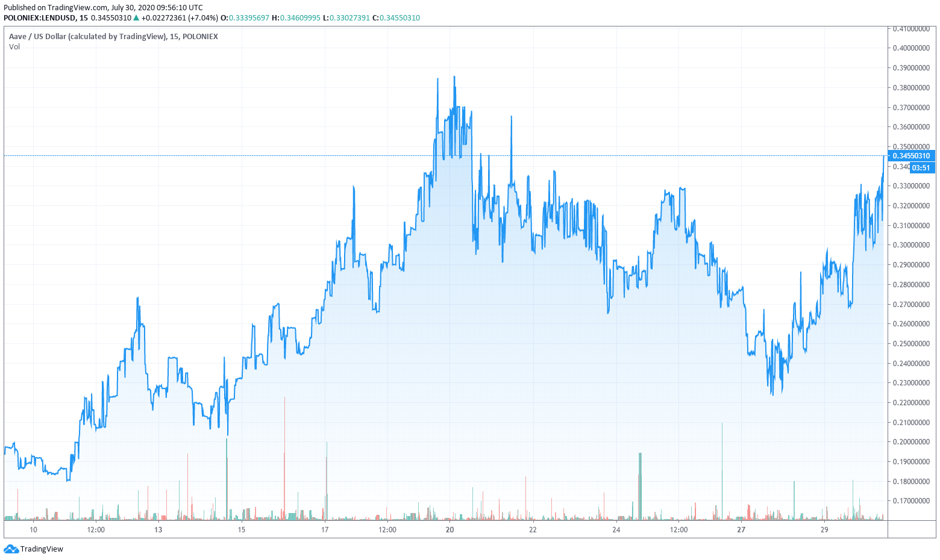The height and width of the screenshot is (560, 940).
Task: Click the open value O:0.33395697
Action: click(245, 17)
